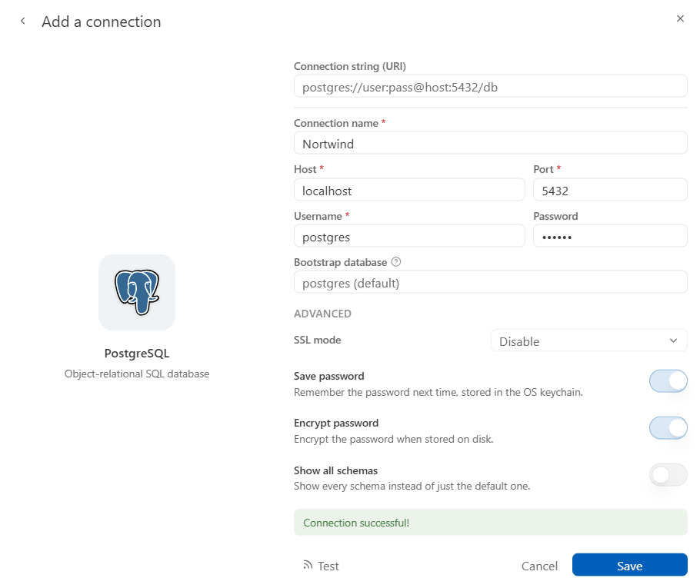The height and width of the screenshot is (588, 700).
Task: Test the connection
Action: tap(321, 565)
